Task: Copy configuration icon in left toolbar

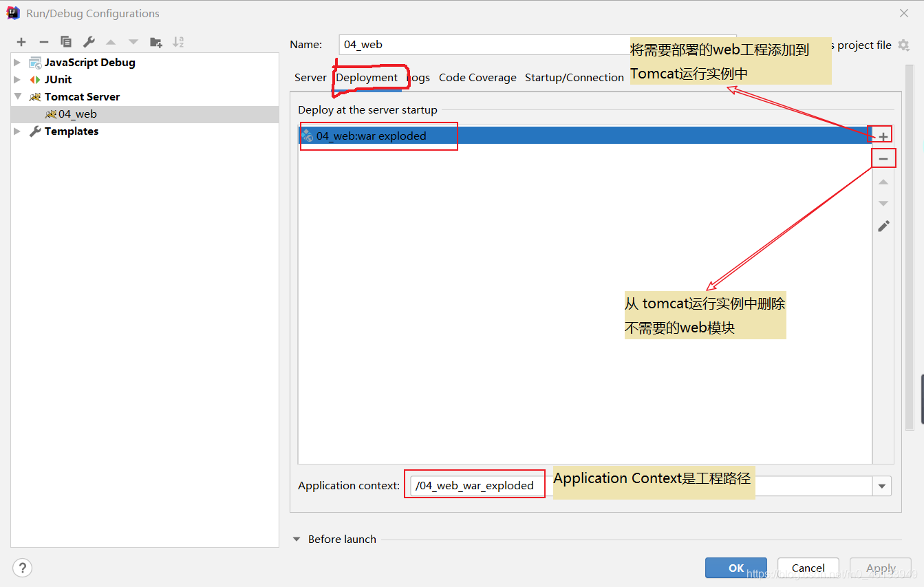Action: tap(66, 42)
